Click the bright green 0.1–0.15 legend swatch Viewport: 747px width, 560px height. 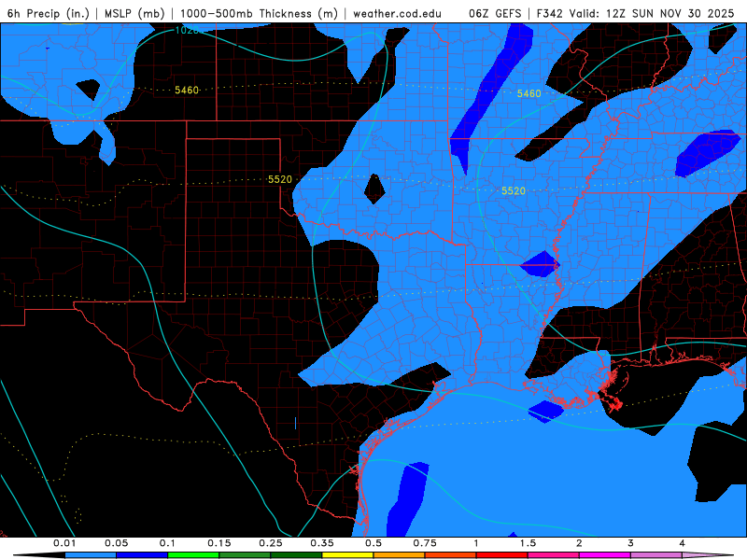pos(193,555)
